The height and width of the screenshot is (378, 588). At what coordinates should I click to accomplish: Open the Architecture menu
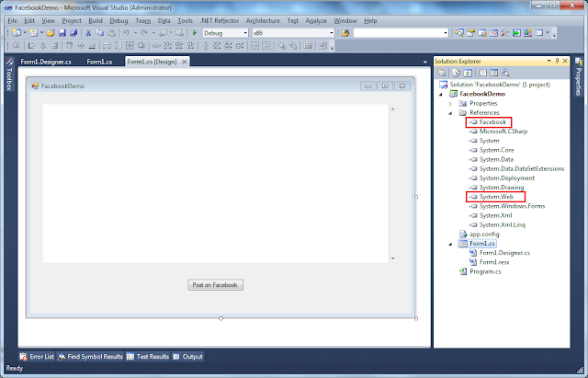[x=263, y=20]
